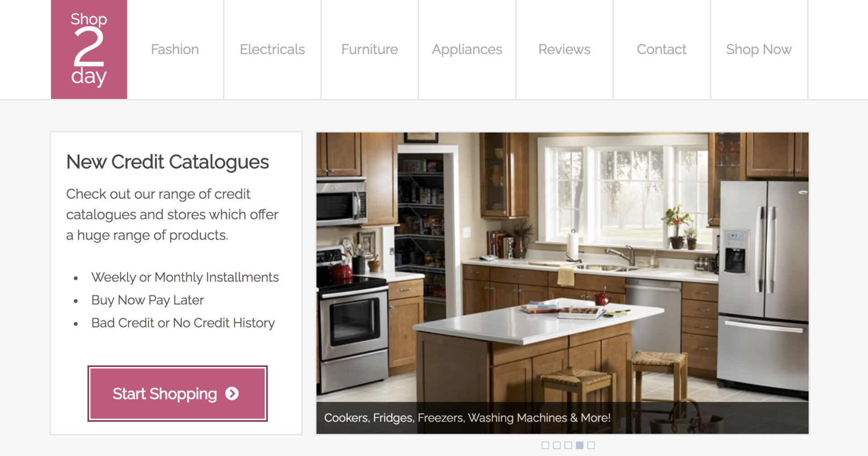Click the Start Shopping button
The image size is (868, 456).
click(x=178, y=394)
